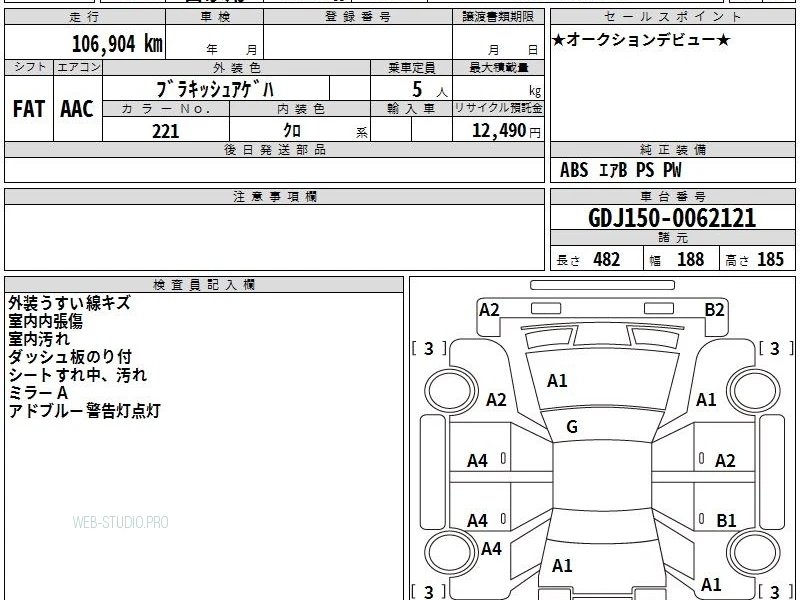Click the 最大積載量 header

click(x=498, y=67)
